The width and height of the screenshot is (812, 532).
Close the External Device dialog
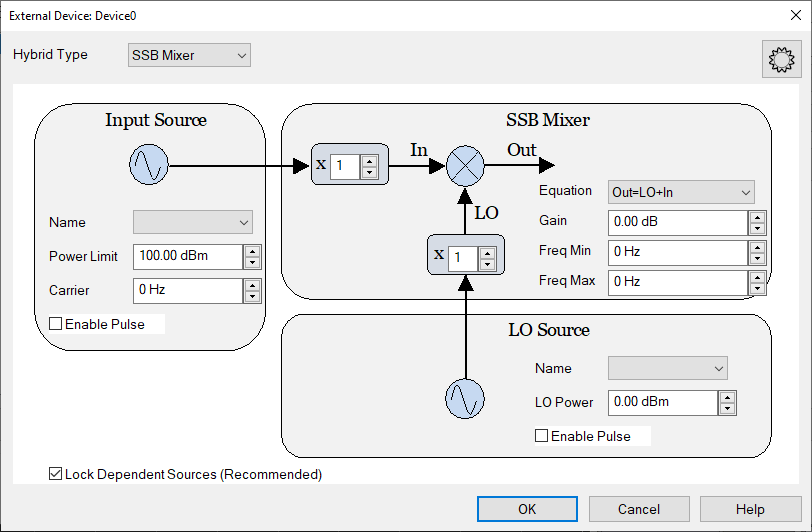coord(796,15)
